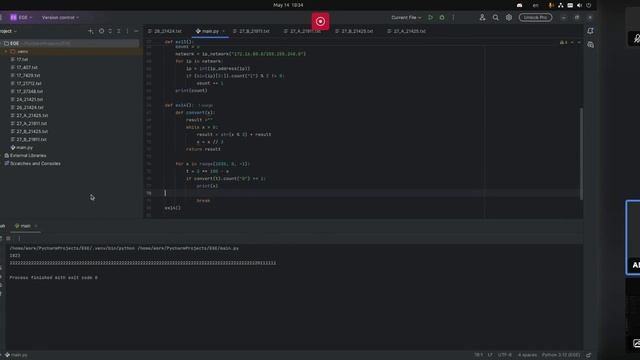Open the system clock May 14 in top bar
This screenshot has width=640, height=360.
tap(288, 5)
